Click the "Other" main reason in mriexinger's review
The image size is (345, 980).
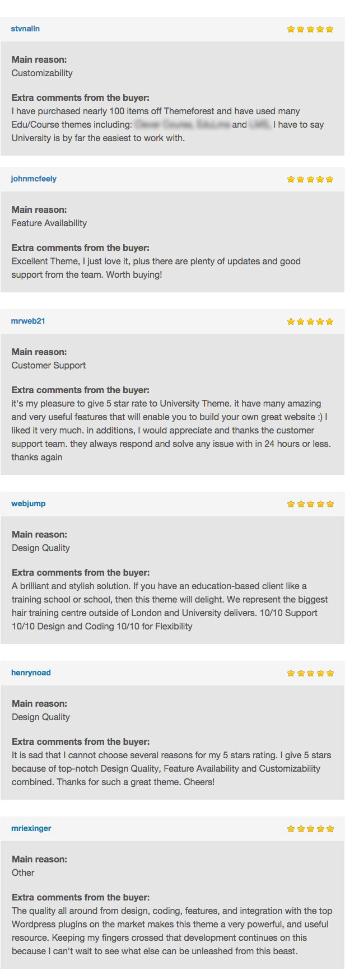coord(23,872)
